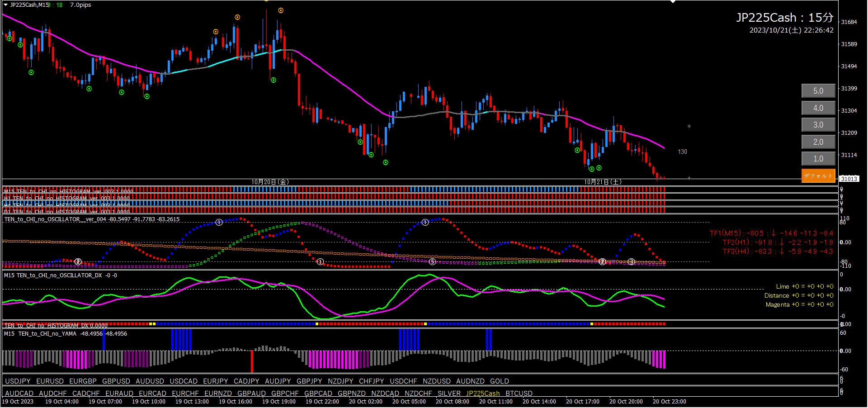Click the 130 label beside the chart

(683, 152)
